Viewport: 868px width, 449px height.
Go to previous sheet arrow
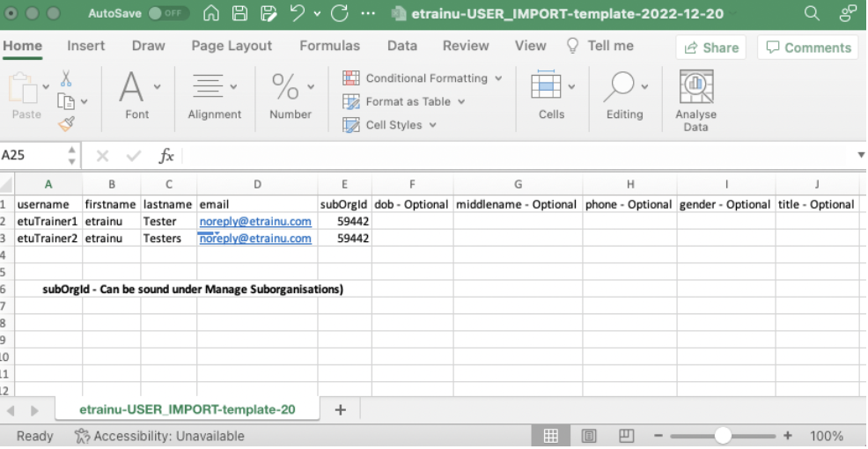coord(11,410)
